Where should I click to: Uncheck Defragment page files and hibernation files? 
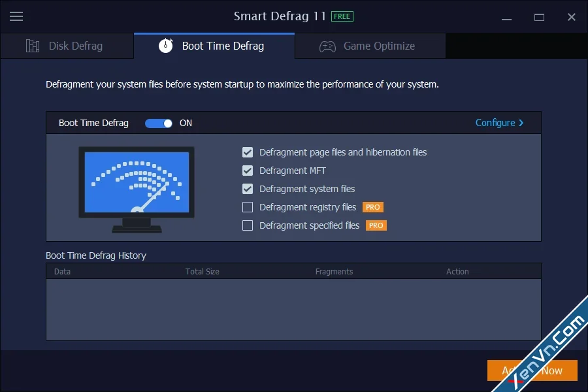(248, 152)
